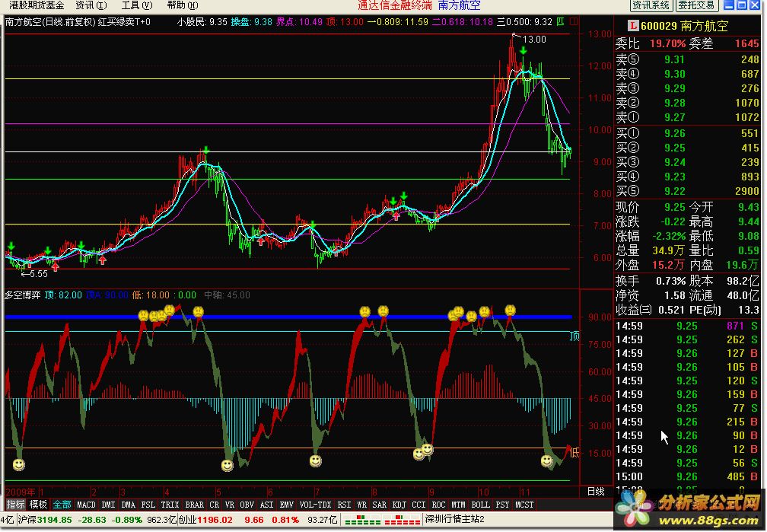Switch indicator to BOLL
The height and width of the screenshot is (532, 767).
[x=480, y=505]
